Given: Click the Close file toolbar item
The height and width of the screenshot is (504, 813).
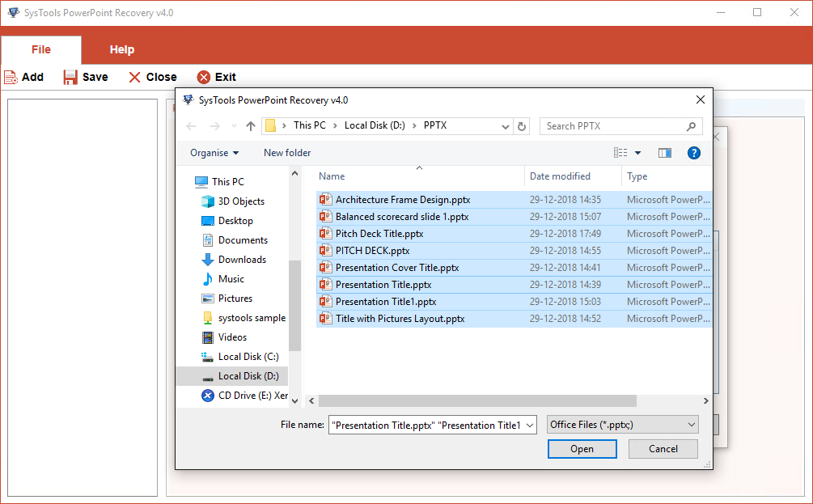Looking at the screenshot, I should coord(152,78).
